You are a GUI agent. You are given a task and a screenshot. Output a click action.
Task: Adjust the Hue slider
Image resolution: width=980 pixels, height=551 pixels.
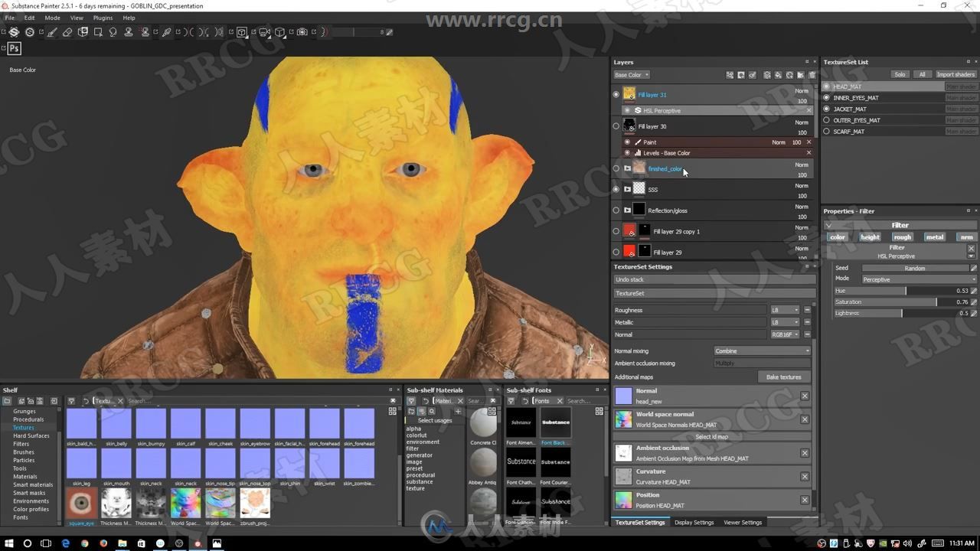click(902, 291)
